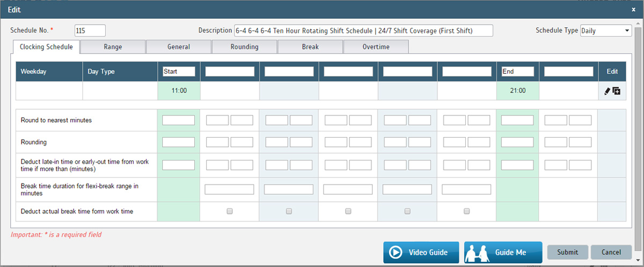Click the Round to nearest minutes label
The width and height of the screenshot is (644, 267).
(56, 120)
